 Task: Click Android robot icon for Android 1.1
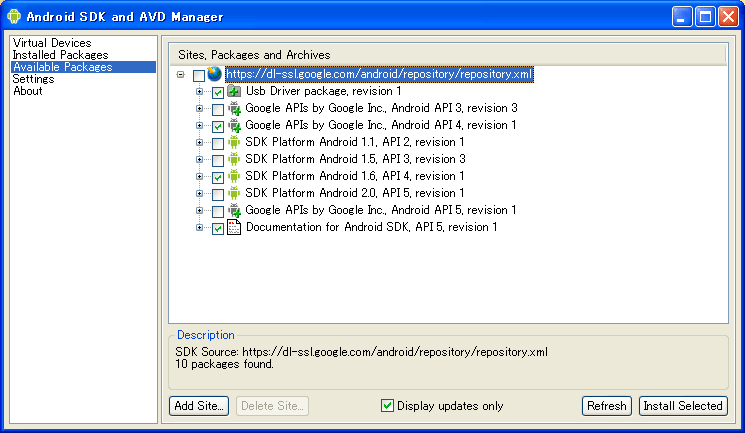[234, 142]
